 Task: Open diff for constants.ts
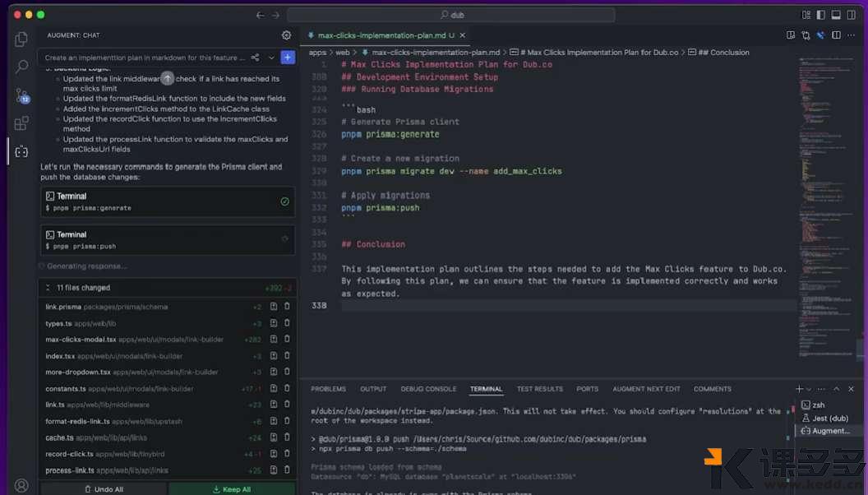[x=274, y=388]
